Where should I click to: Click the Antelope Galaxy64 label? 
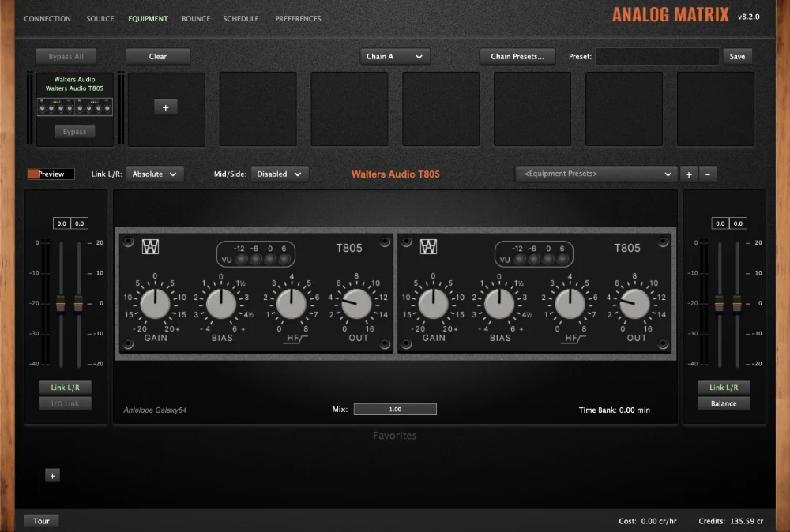click(155, 410)
